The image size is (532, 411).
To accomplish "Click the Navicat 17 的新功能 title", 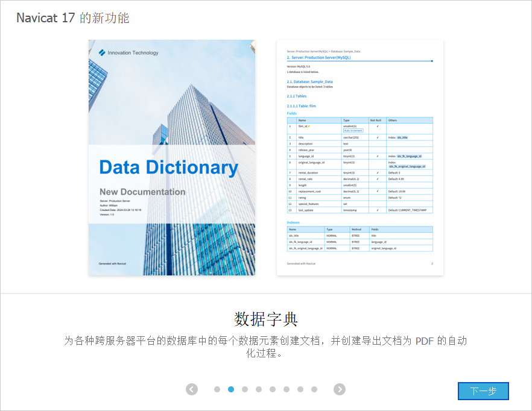I will 72,18.
